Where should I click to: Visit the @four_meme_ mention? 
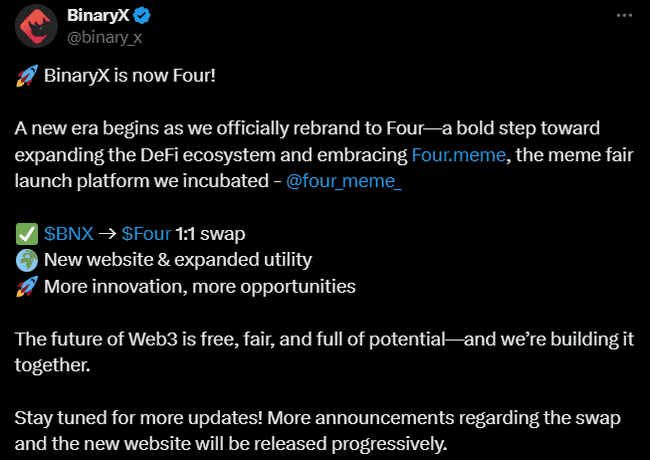point(344,181)
